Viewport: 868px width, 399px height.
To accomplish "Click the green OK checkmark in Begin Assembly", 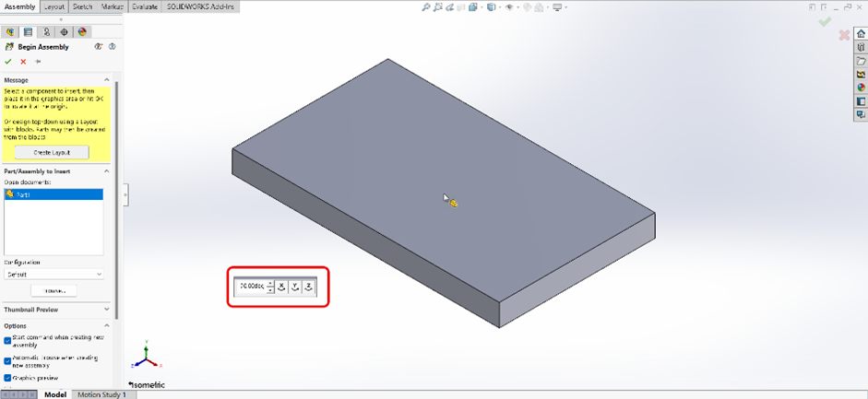I will click(7, 62).
